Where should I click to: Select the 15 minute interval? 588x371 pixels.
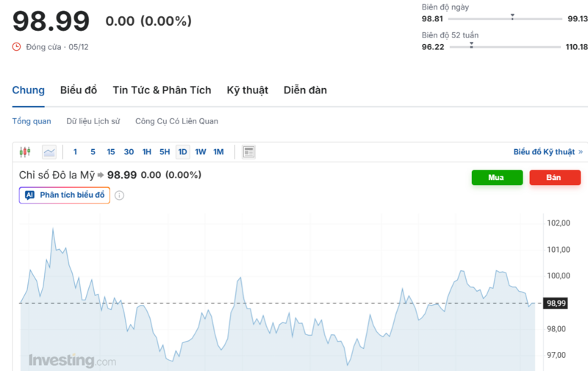click(x=111, y=152)
